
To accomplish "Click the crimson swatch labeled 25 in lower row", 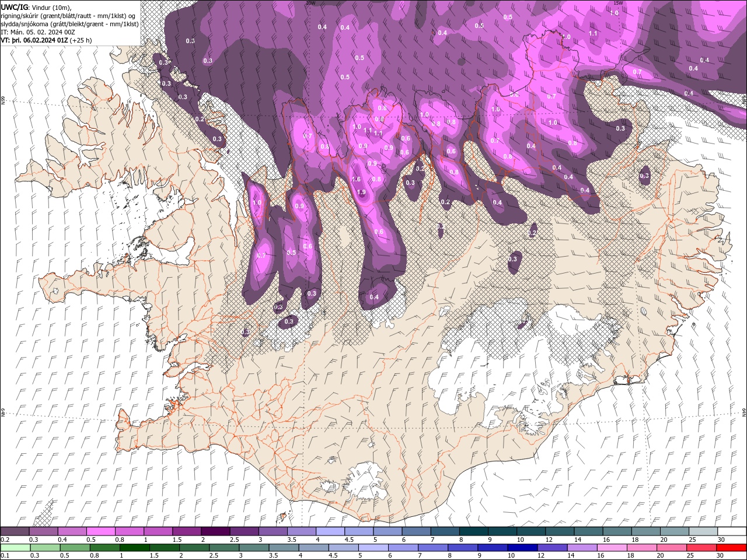I will 701,548.
